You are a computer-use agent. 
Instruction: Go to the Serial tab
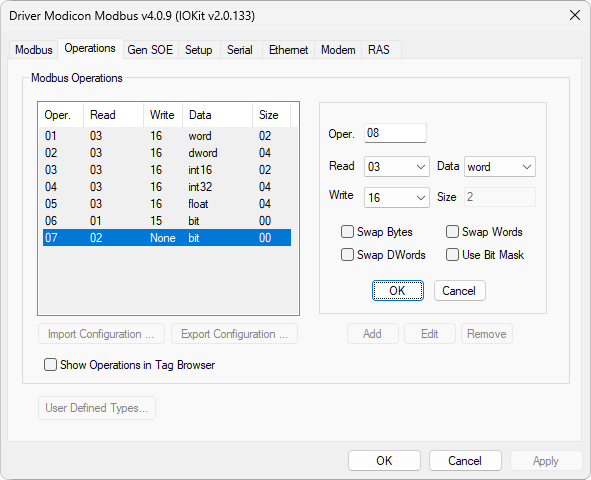(x=240, y=50)
